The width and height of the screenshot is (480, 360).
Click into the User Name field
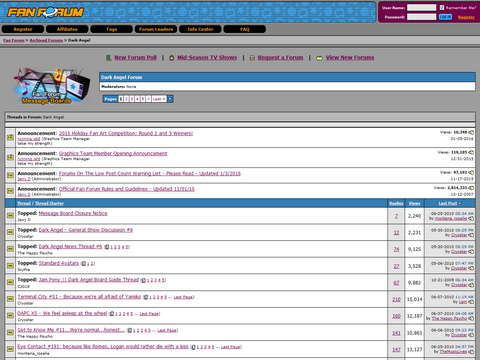[421, 7]
